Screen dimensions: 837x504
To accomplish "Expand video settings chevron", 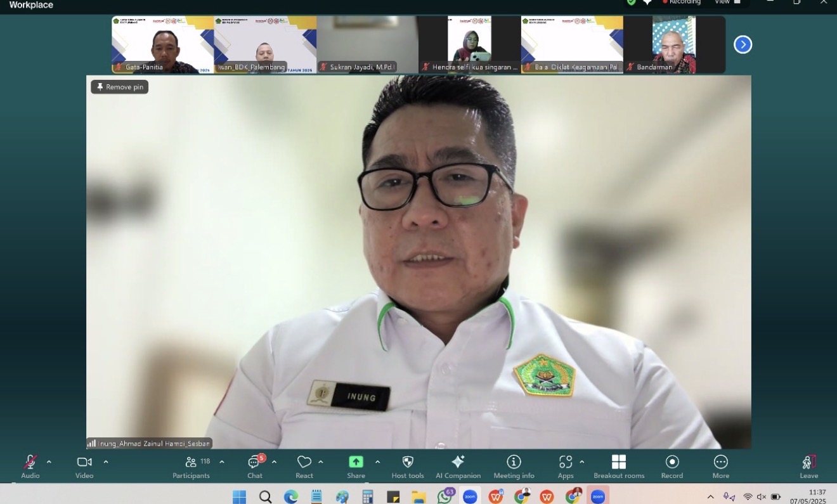I will tap(106, 461).
